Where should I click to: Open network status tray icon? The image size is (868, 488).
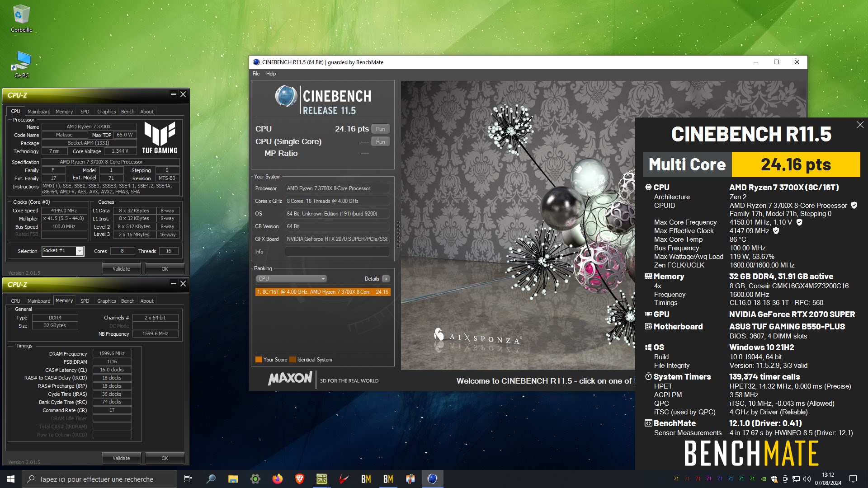[x=796, y=479]
